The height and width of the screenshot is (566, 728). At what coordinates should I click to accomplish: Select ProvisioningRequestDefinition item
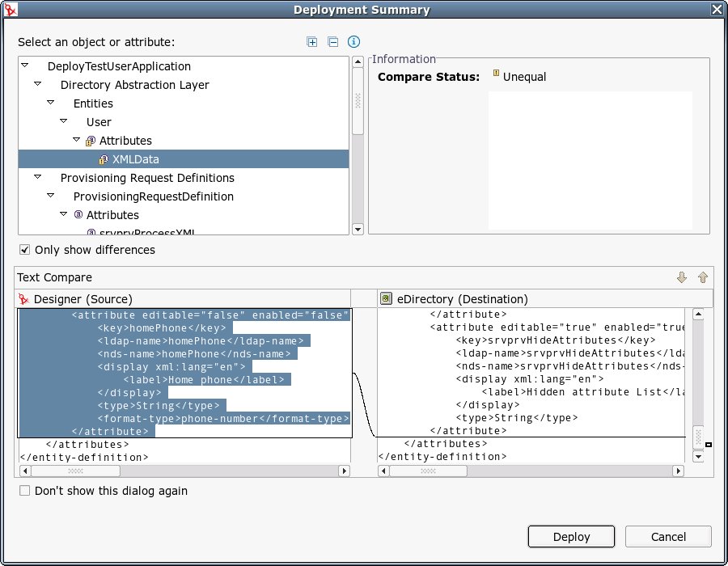[x=153, y=196]
